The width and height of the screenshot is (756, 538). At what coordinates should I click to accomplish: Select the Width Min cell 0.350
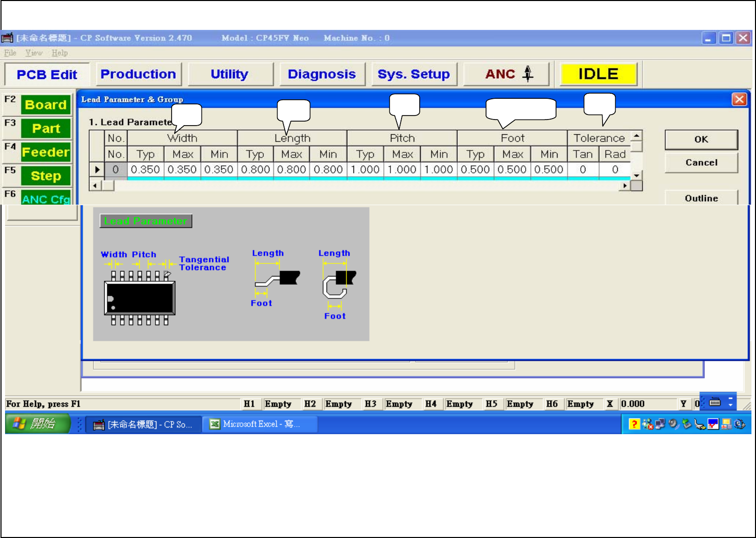coord(219,170)
